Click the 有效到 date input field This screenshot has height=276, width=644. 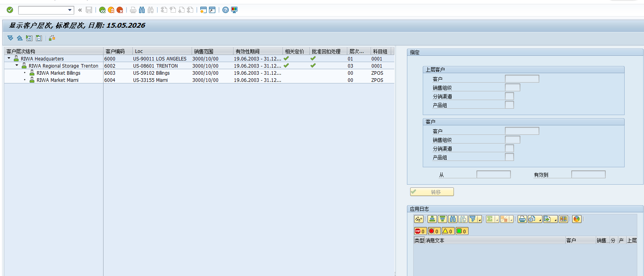[588, 174]
